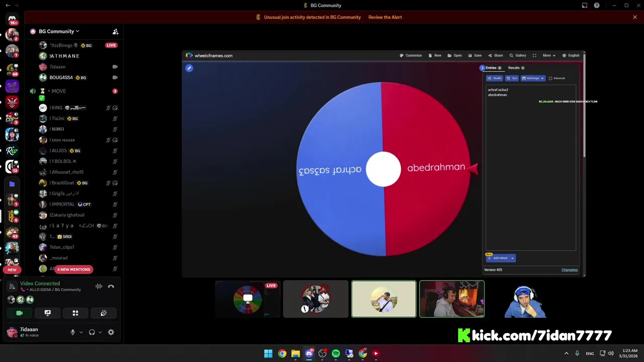The image size is (644, 362).
Task: Select highlighted beige avatar video tile
Action: [384, 299]
